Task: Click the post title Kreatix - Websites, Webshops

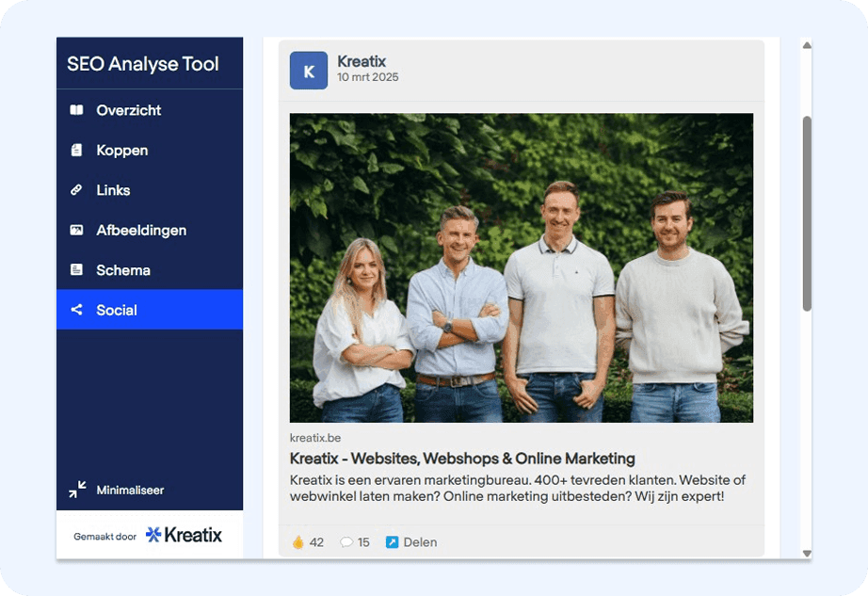Action: pos(462,459)
